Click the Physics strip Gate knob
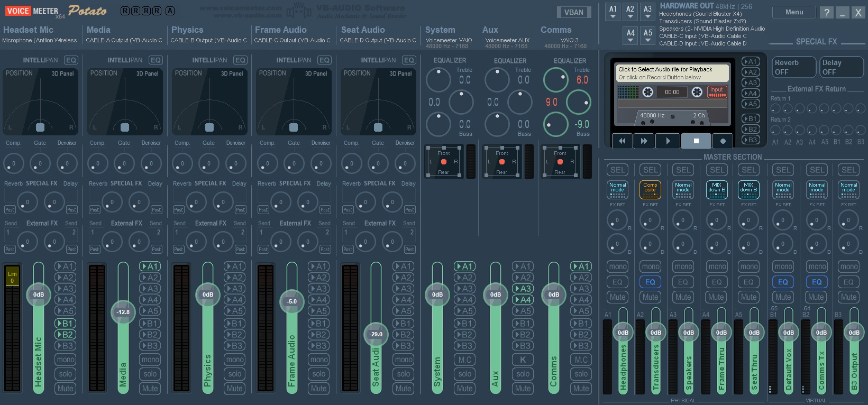The width and height of the screenshot is (868, 405). [209, 163]
